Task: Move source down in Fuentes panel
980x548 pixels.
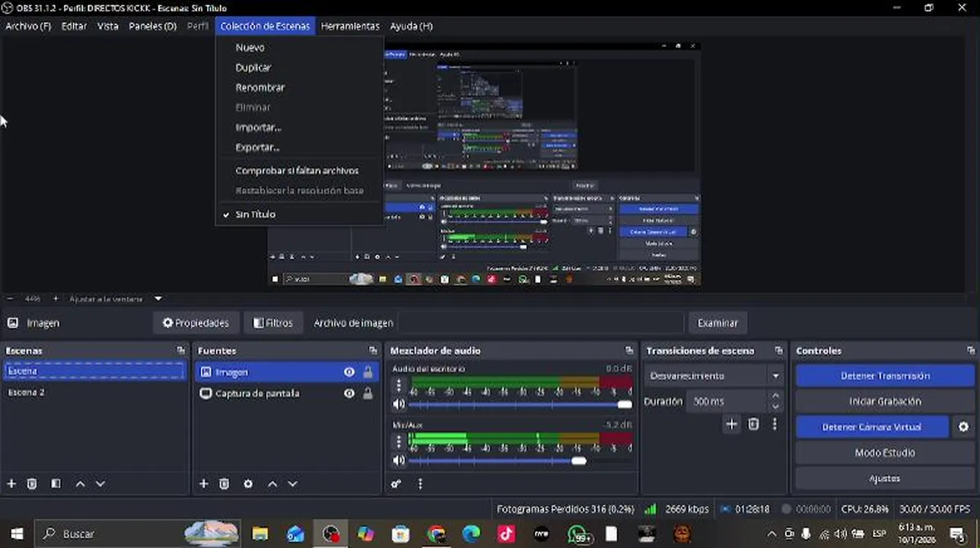Action: point(292,483)
